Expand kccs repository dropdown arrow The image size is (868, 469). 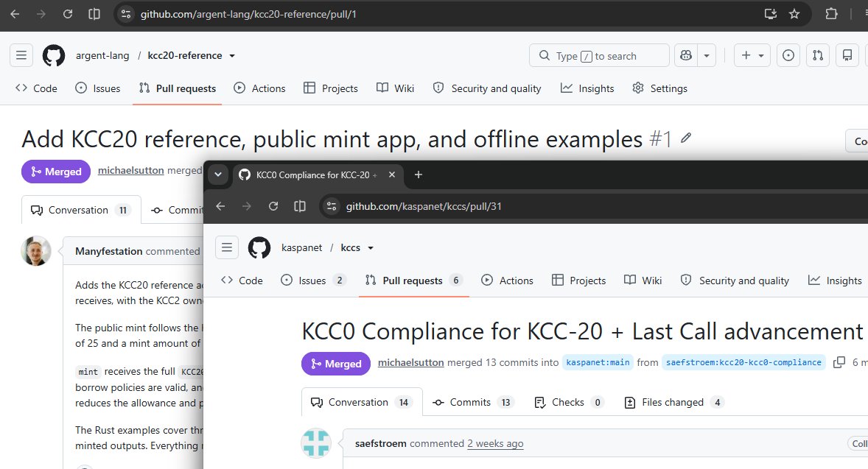(371, 248)
